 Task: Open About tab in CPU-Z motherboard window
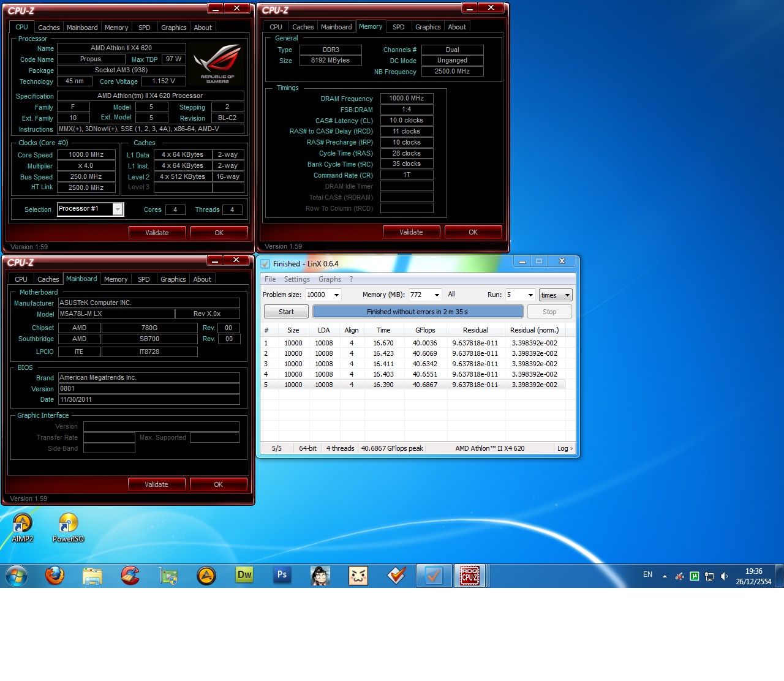pos(202,279)
